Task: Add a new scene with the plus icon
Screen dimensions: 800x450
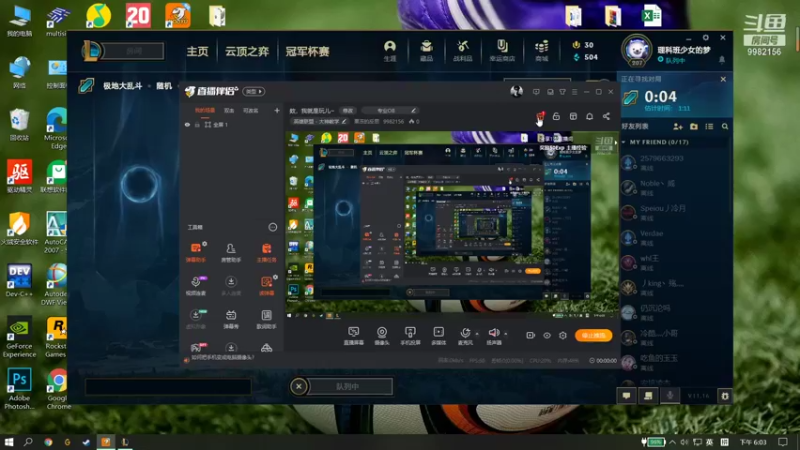Action: click(x=277, y=110)
